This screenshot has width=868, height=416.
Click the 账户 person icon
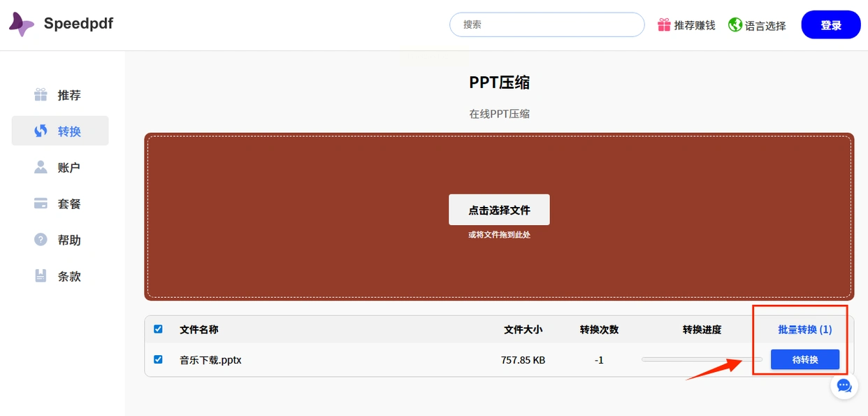tap(41, 167)
